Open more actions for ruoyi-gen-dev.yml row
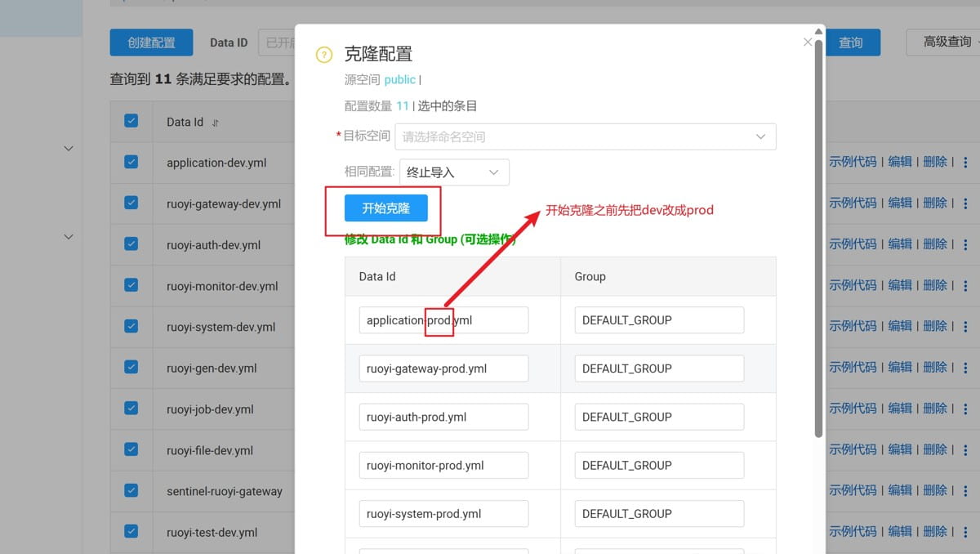Screen dimensions: 980x554 coord(966,368)
